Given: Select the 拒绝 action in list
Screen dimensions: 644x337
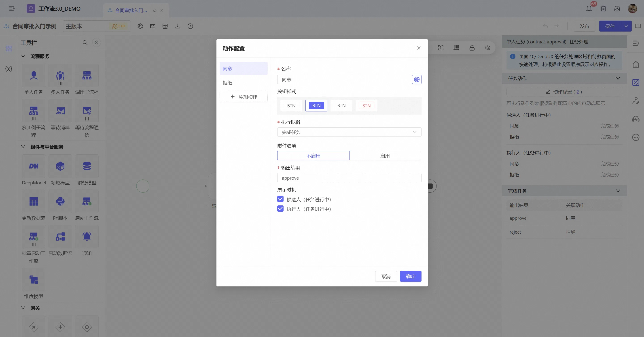Looking at the screenshot, I should tap(244, 83).
